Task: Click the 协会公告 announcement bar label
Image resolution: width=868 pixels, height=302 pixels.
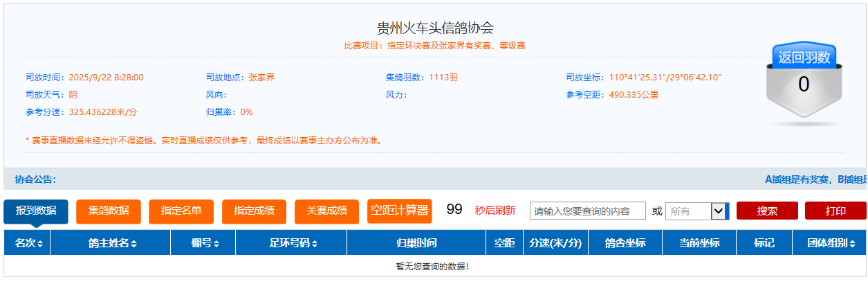Action: (x=35, y=179)
